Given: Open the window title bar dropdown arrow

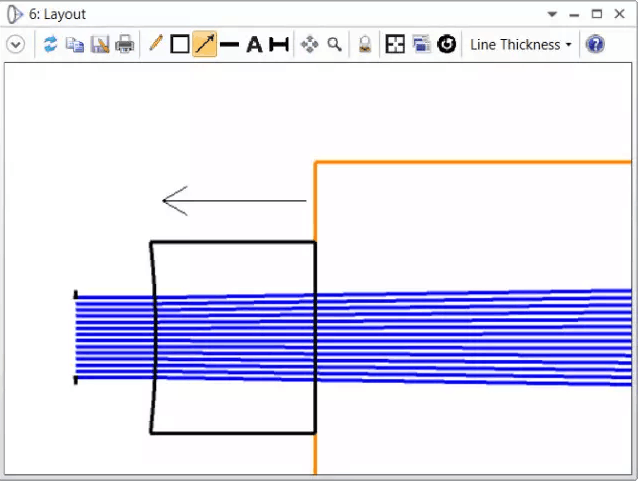Looking at the screenshot, I should pyautogui.click(x=551, y=14).
